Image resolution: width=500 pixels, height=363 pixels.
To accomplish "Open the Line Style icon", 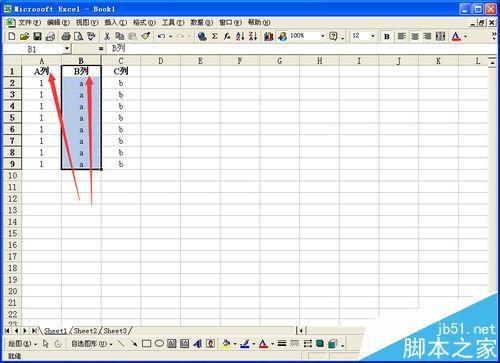I will point(282,343).
